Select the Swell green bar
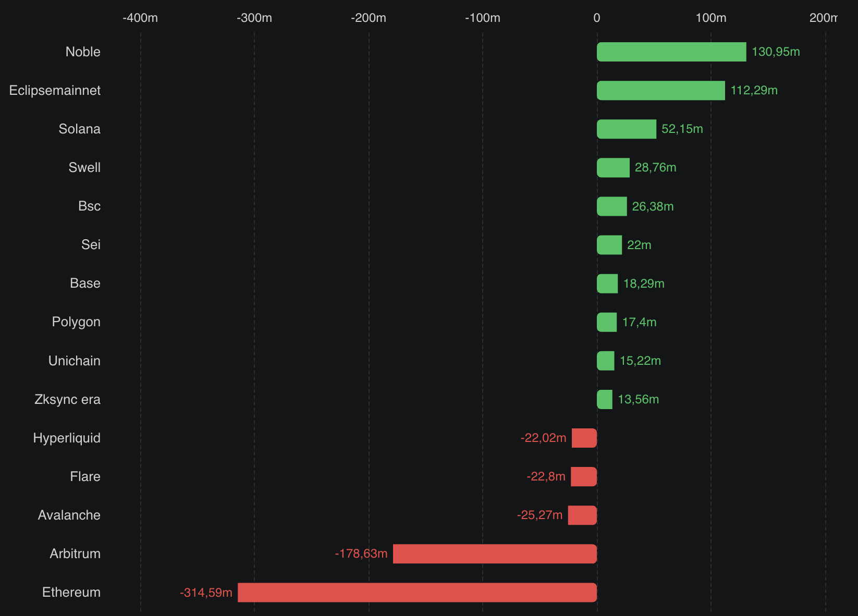858x616 pixels. click(613, 168)
